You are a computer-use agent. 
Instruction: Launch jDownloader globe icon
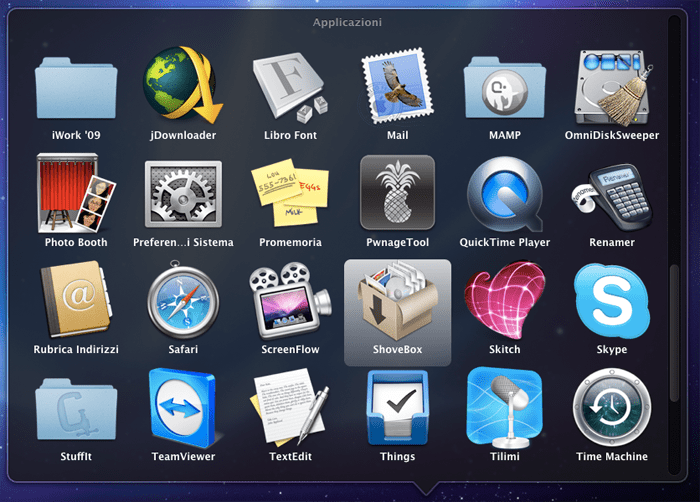pos(183,85)
